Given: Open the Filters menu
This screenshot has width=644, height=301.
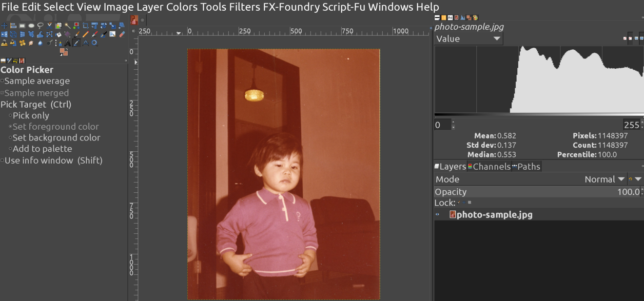Looking at the screenshot, I should pyautogui.click(x=244, y=7).
